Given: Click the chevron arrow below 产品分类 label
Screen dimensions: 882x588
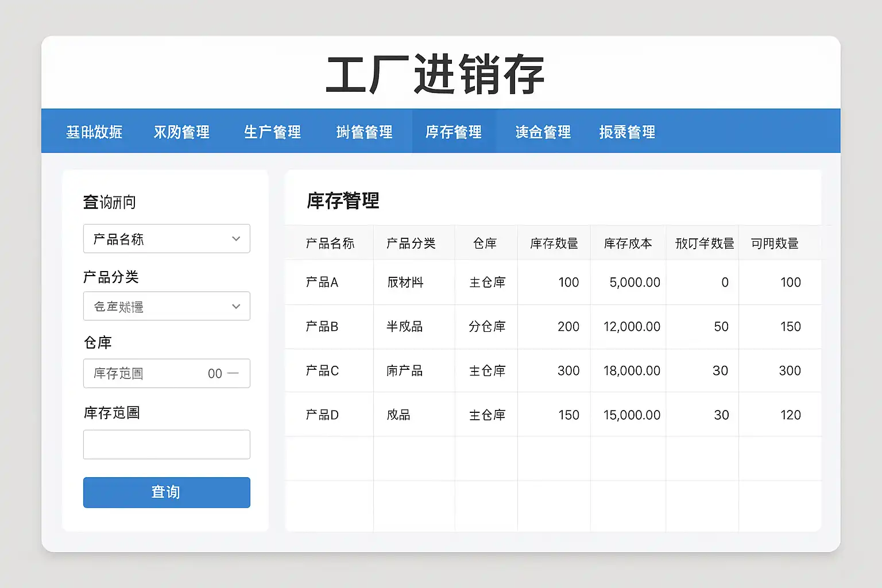Looking at the screenshot, I should point(236,307).
